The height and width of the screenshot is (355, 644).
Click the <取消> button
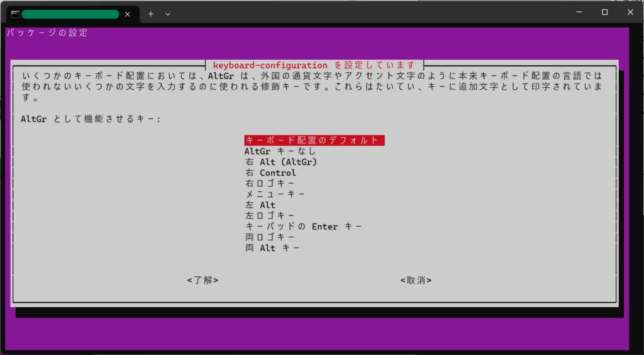click(416, 280)
